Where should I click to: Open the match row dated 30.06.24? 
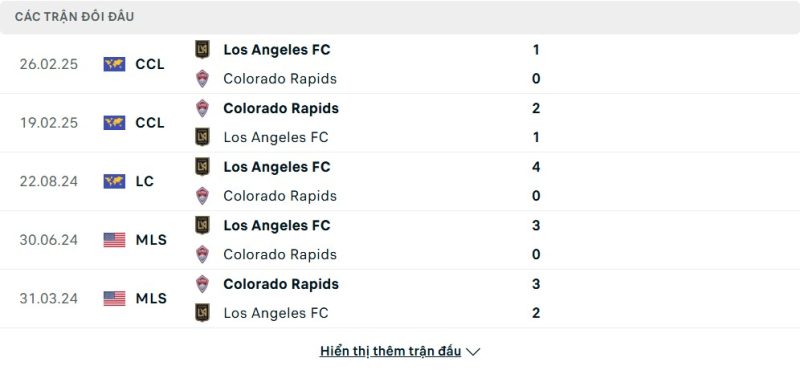400,240
